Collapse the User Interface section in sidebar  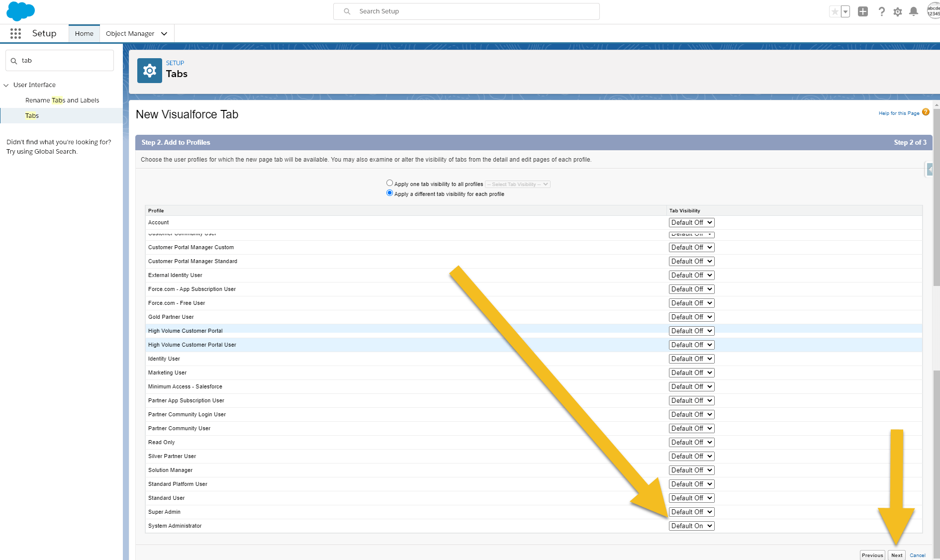pyautogui.click(x=5, y=85)
